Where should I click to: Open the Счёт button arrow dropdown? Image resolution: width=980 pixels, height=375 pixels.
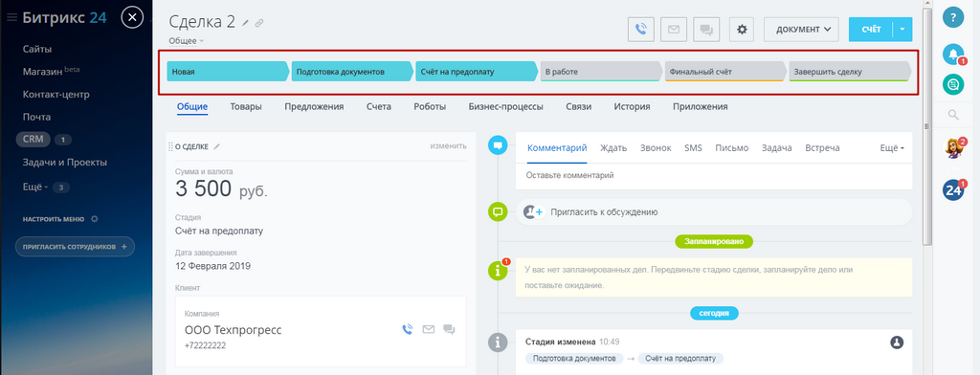click(903, 30)
